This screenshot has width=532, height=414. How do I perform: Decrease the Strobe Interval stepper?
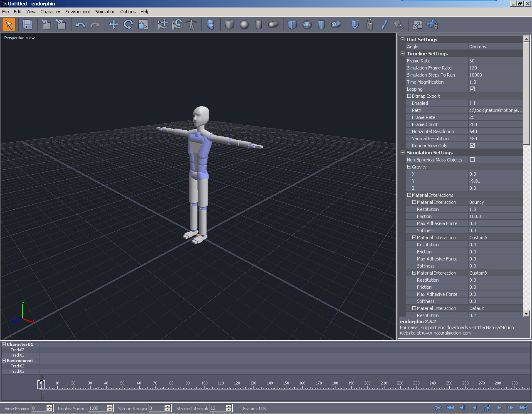tap(228, 410)
